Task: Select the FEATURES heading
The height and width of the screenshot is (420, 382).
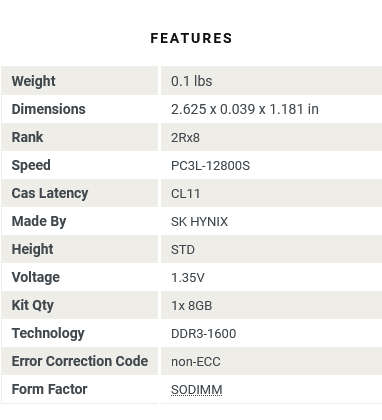Action: tap(191, 38)
